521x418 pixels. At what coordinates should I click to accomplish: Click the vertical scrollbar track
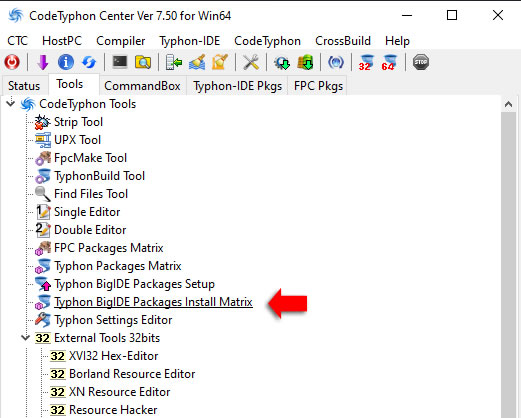(508, 265)
